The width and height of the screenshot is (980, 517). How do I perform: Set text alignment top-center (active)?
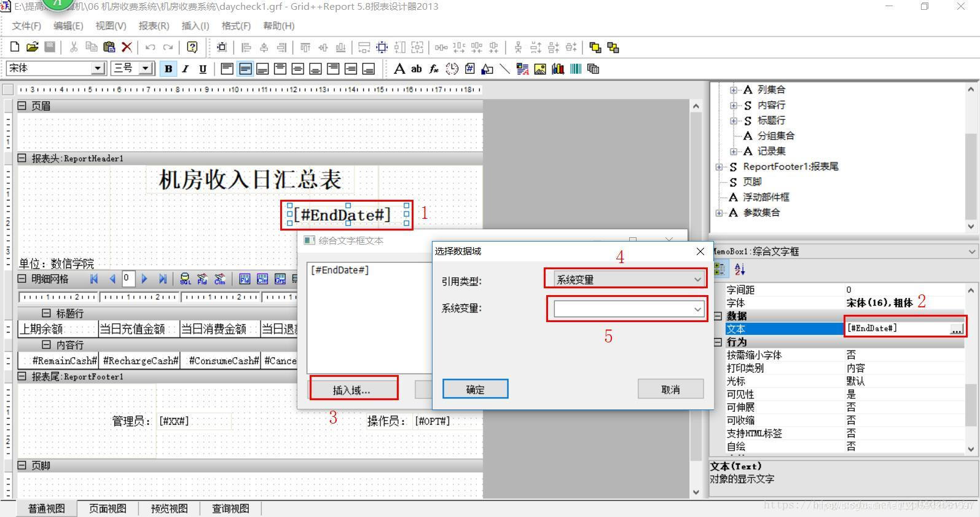click(245, 69)
